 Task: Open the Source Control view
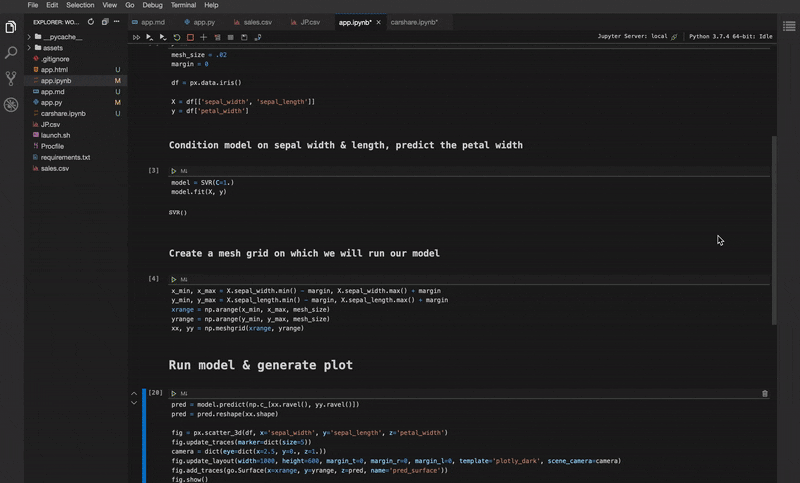point(11,78)
